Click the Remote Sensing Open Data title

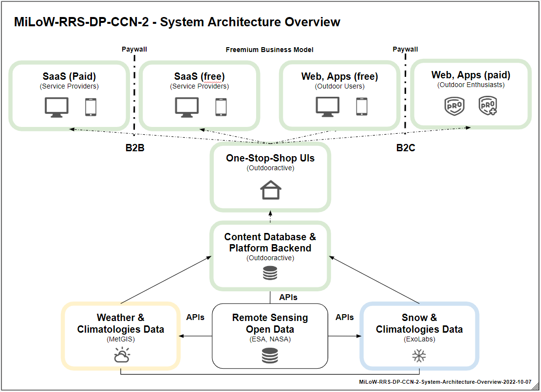270,323
